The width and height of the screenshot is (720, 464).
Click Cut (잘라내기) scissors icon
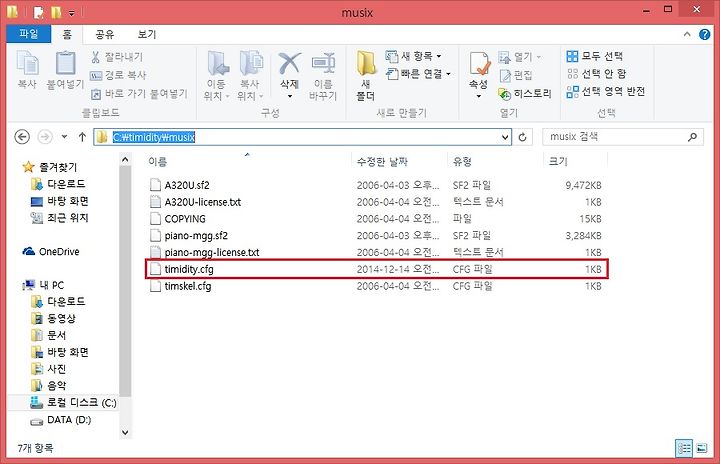(95, 57)
